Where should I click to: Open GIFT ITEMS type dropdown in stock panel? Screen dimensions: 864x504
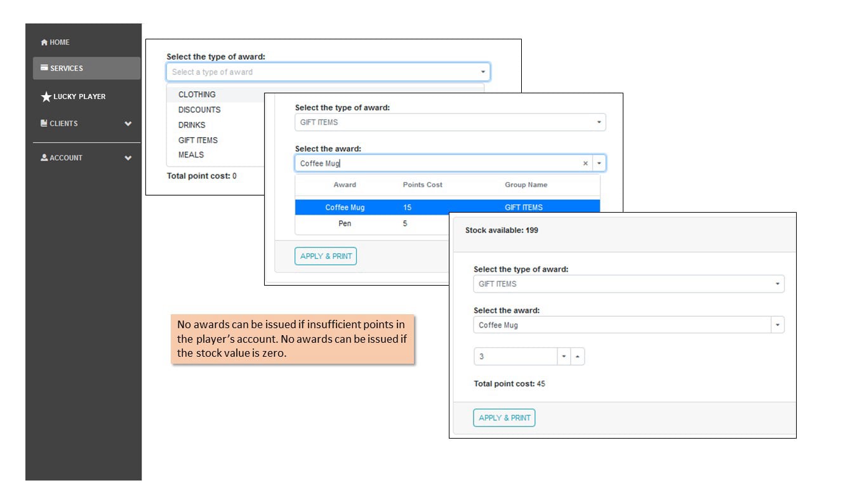[628, 284]
